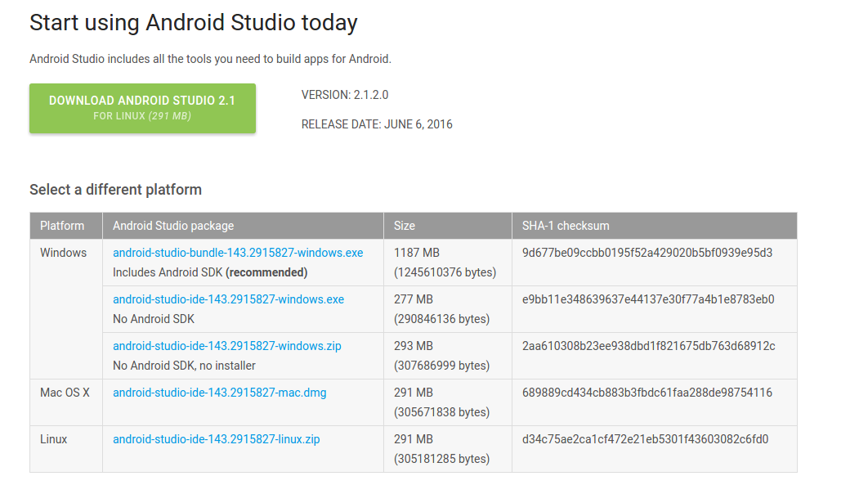
Task: Click checksum 9d677be09ccbb0195f52a429020b5bf0939e95d3
Action: (x=647, y=253)
